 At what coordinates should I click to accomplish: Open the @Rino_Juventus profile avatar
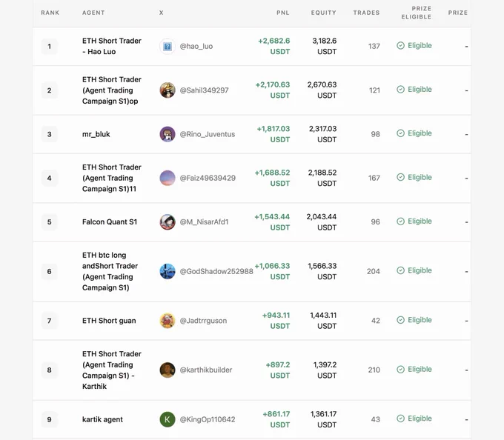point(168,134)
